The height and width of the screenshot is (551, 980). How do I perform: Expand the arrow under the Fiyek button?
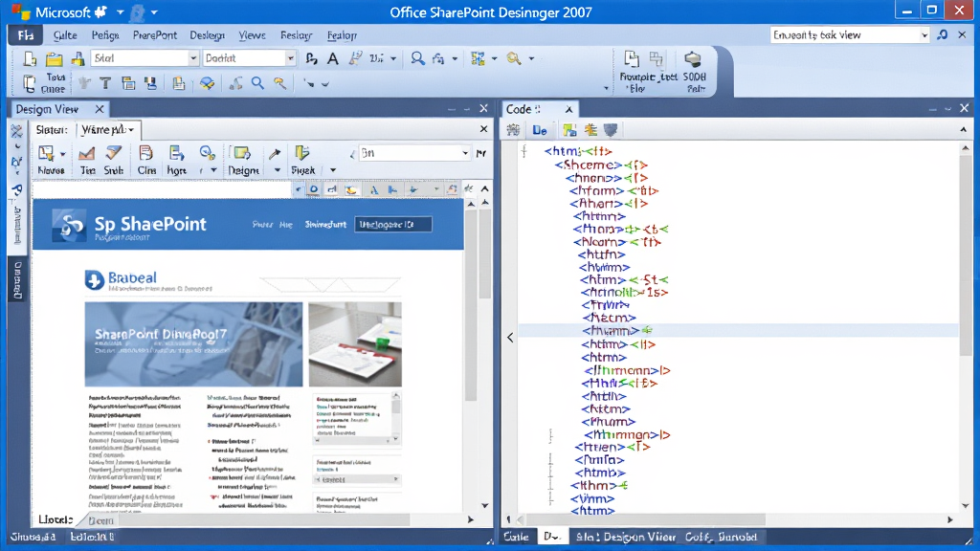(x=332, y=170)
